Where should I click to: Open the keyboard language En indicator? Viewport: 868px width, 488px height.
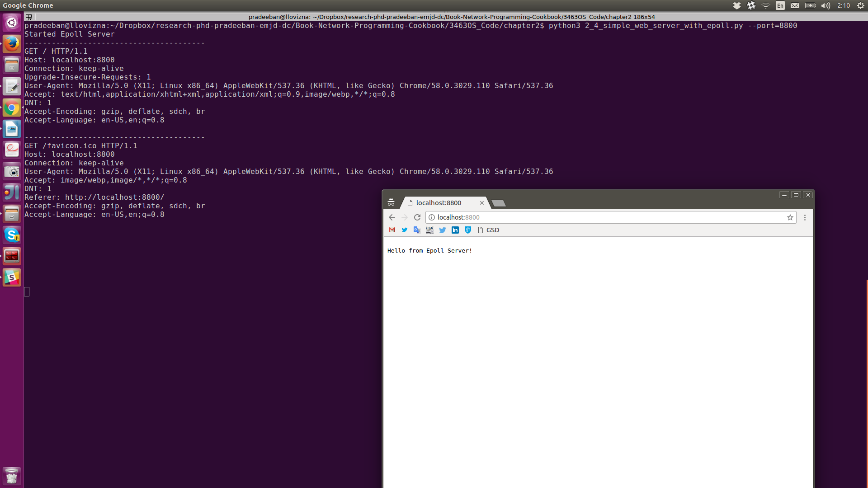tap(780, 5)
